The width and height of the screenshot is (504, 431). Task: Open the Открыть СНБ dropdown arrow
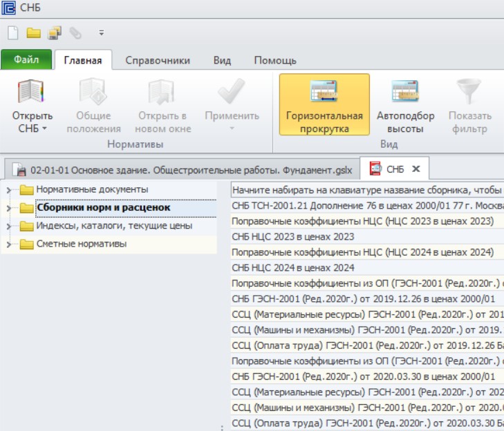pos(44,128)
